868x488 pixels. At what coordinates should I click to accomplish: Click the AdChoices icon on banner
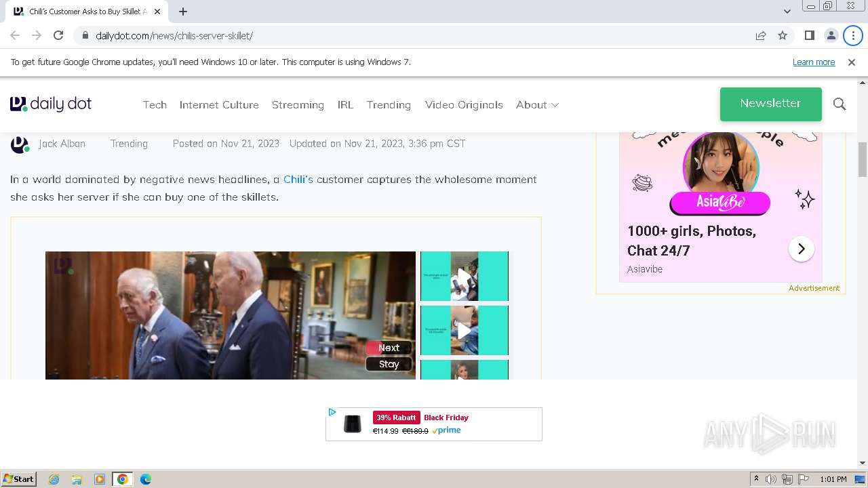coord(332,412)
